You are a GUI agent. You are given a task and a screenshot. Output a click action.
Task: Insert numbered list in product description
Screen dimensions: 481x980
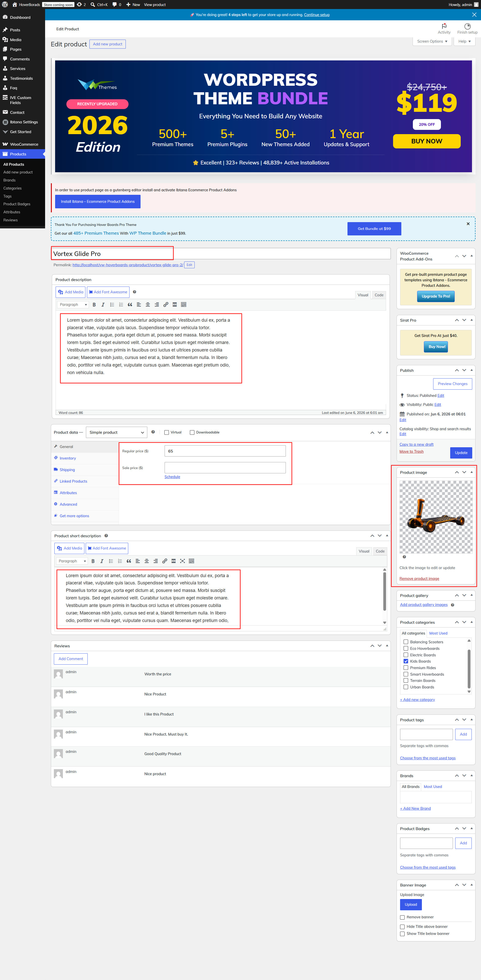pyautogui.click(x=121, y=305)
